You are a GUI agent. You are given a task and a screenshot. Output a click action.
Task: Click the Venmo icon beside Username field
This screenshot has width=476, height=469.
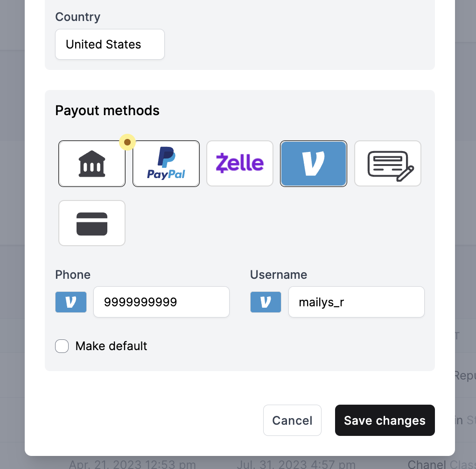click(x=266, y=302)
